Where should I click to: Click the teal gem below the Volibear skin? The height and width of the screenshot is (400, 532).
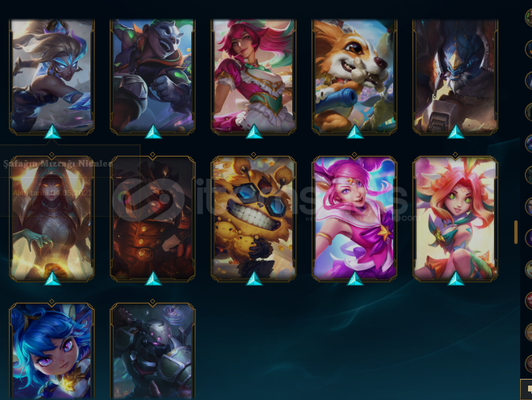tap(455, 132)
